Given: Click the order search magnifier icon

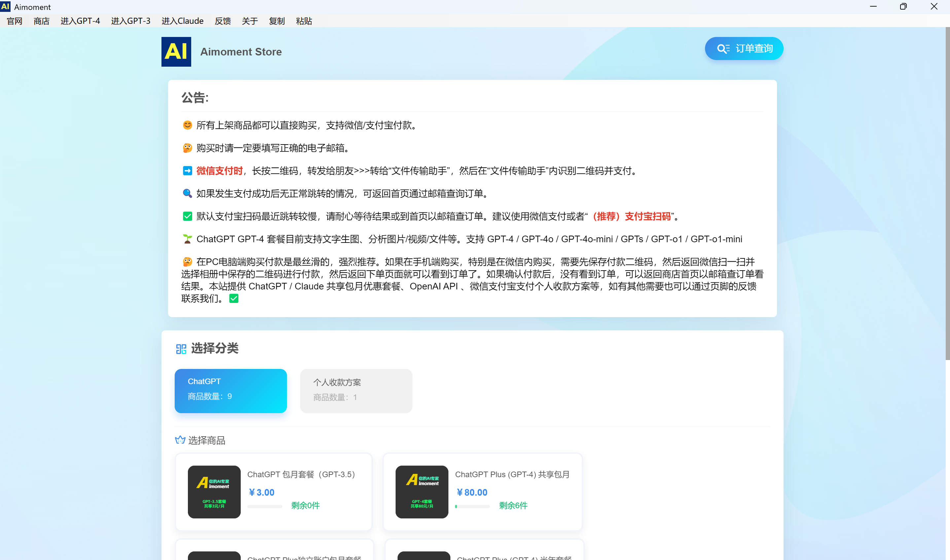Looking at the screenshot, I should coord(722,49).
